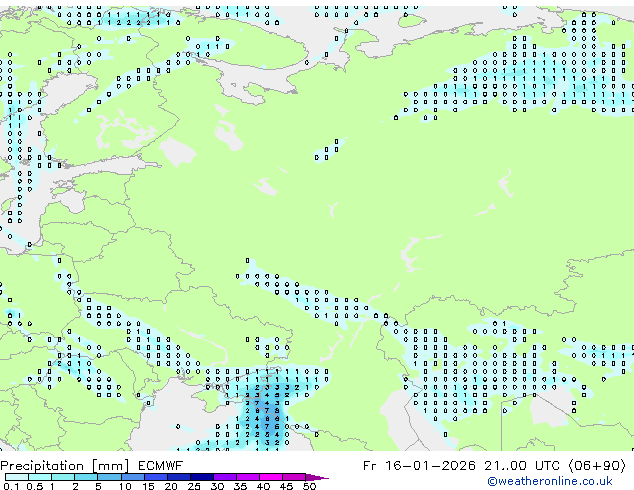Click the legend tick label '0.5'
The height and width of the screenshot is (490, 634).
35,486
